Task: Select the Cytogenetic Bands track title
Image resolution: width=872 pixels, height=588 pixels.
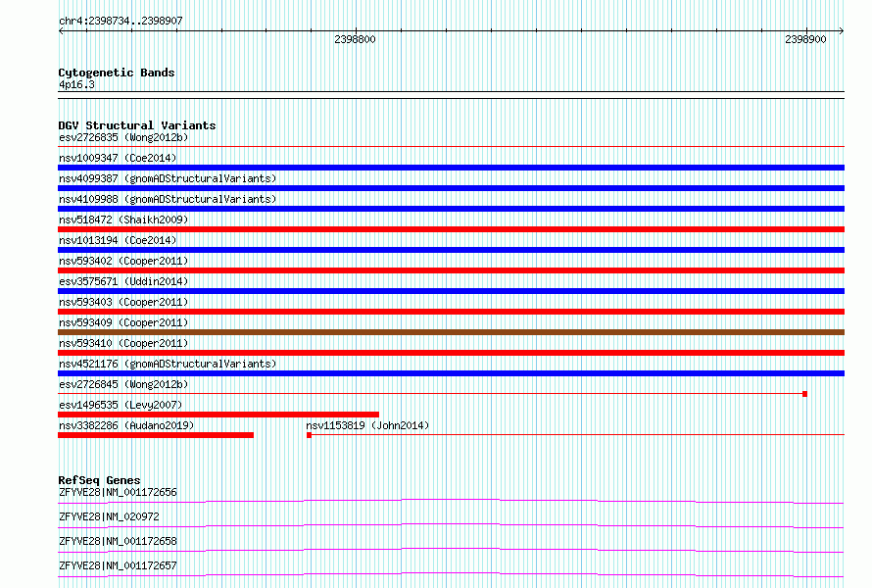Action: (117, 73)
